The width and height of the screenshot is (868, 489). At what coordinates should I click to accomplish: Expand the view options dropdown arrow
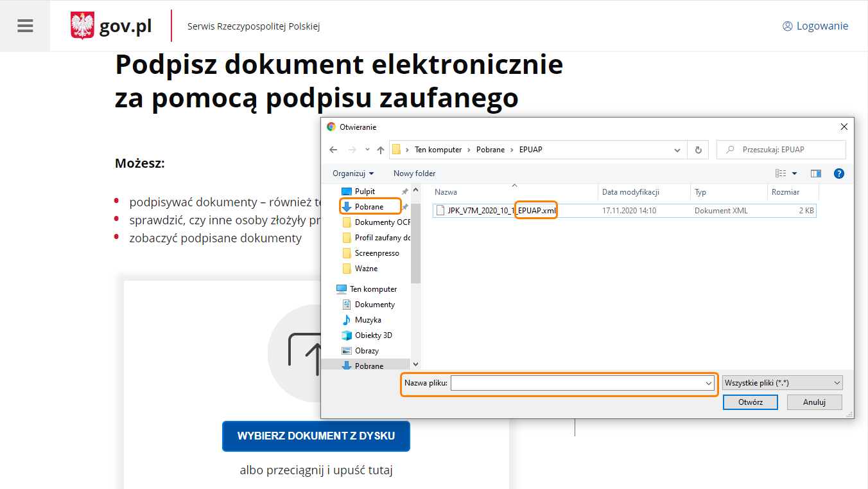(794, 173)
